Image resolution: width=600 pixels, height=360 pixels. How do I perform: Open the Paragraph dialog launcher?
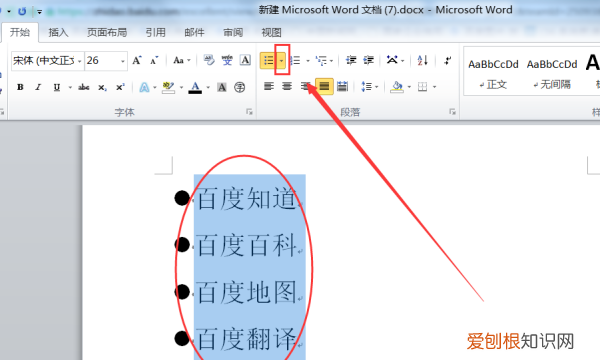pyautogui.click(x=452, y=112)
